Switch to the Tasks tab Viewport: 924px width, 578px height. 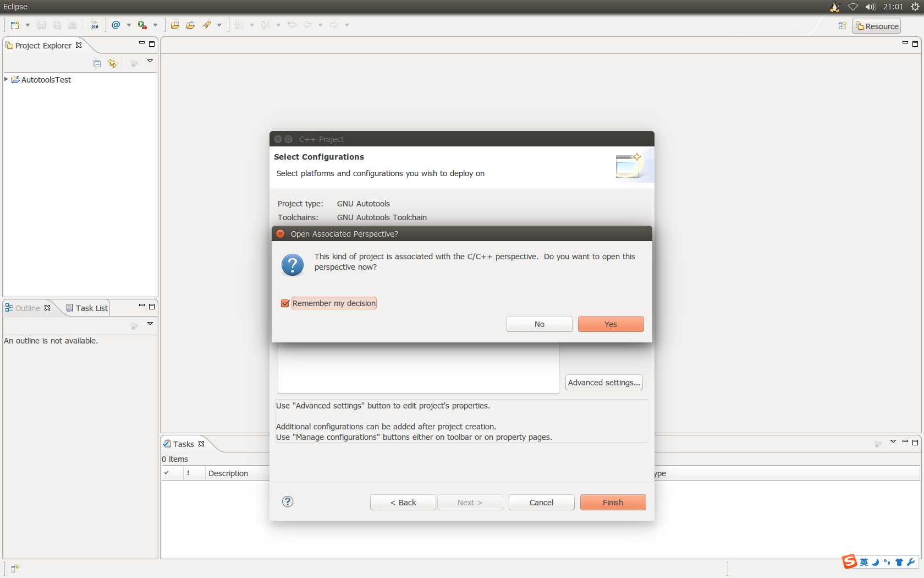point(184,444)
